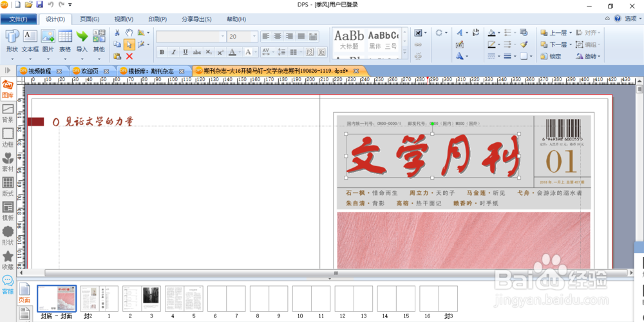Switch to the 帮助(H) ribbon tab
The height and width of the screenshot is (322, 644).
(236, 19)
